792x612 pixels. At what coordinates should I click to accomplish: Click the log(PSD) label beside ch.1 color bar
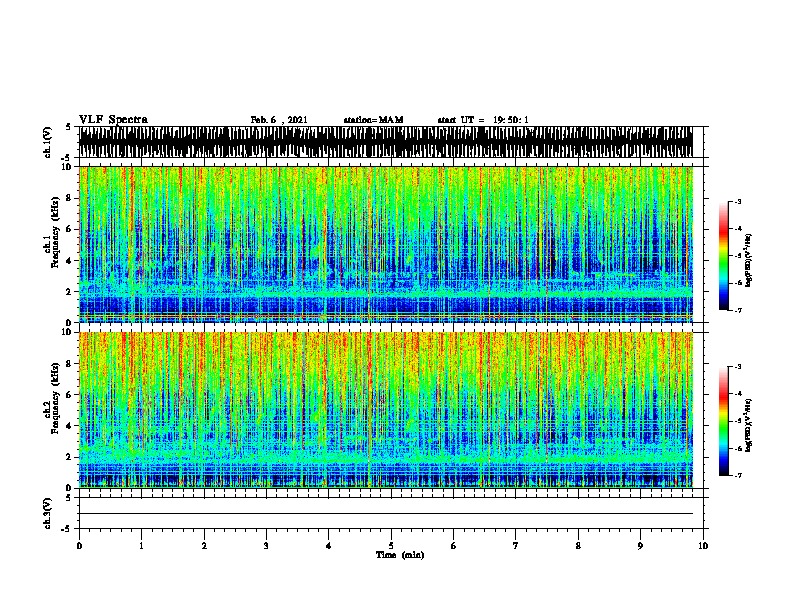749,261
